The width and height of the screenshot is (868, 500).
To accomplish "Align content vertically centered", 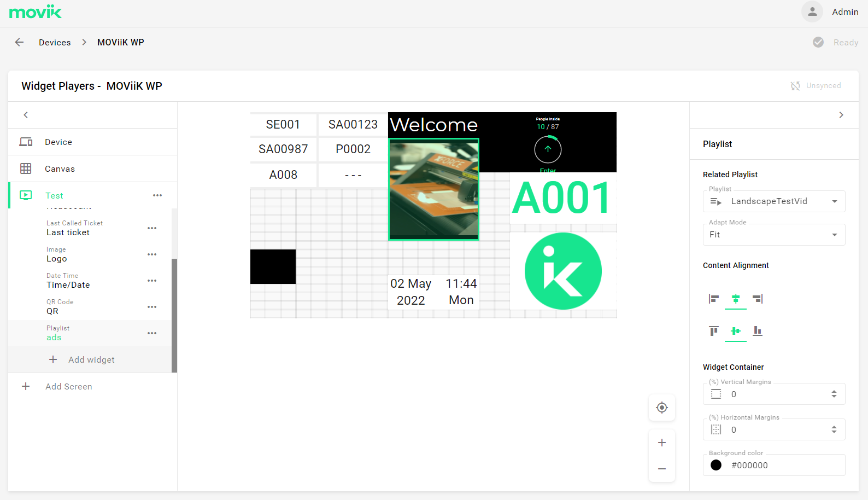I will [x=736, y=331].
